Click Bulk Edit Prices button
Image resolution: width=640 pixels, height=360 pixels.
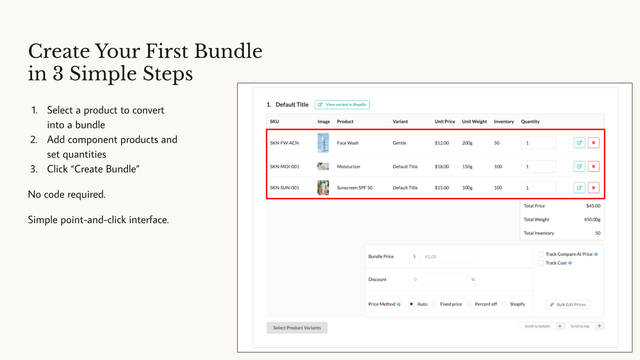568,304
